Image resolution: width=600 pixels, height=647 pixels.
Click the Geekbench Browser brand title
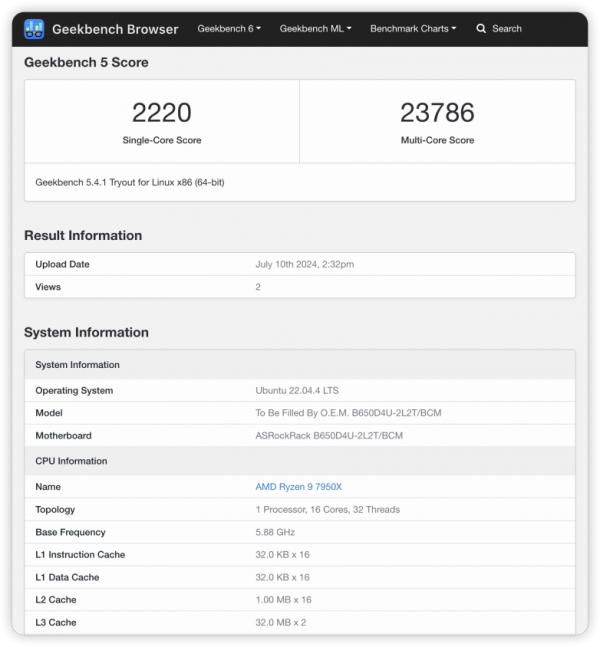pyautogui.click(x=115, y=28)
